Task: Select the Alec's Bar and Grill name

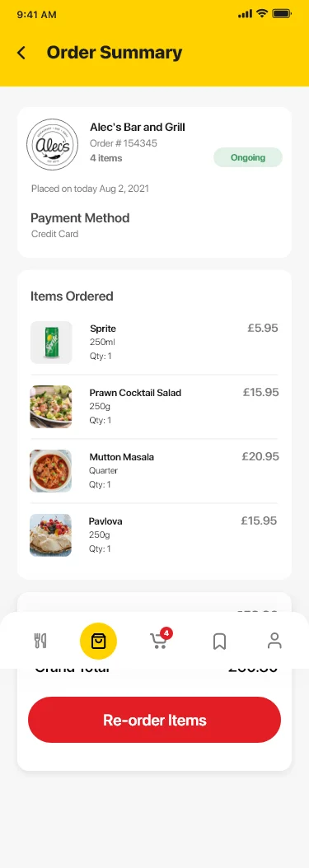Action: pyautogui.click(x=138, y=128)
